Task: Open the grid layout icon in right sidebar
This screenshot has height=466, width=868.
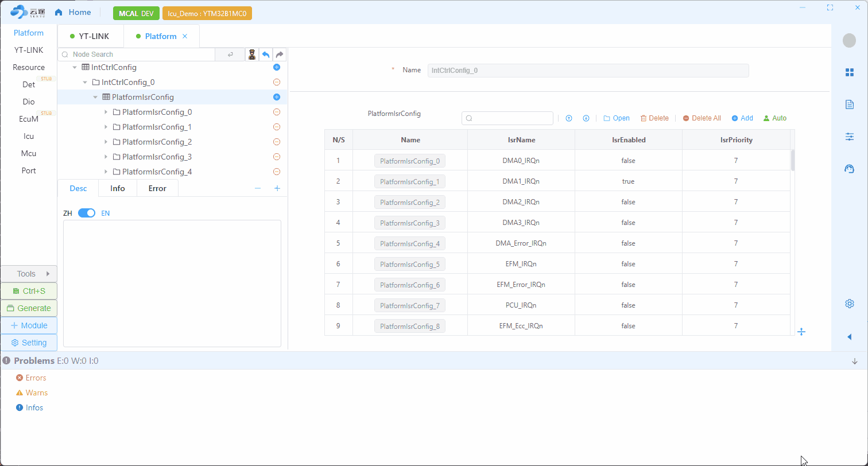Action: pos(850,72)
